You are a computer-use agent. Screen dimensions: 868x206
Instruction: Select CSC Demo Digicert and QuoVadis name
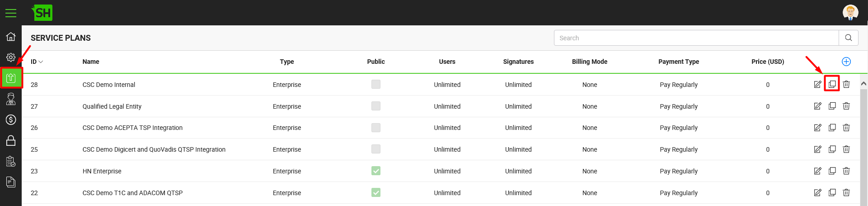tap(154, 149)
